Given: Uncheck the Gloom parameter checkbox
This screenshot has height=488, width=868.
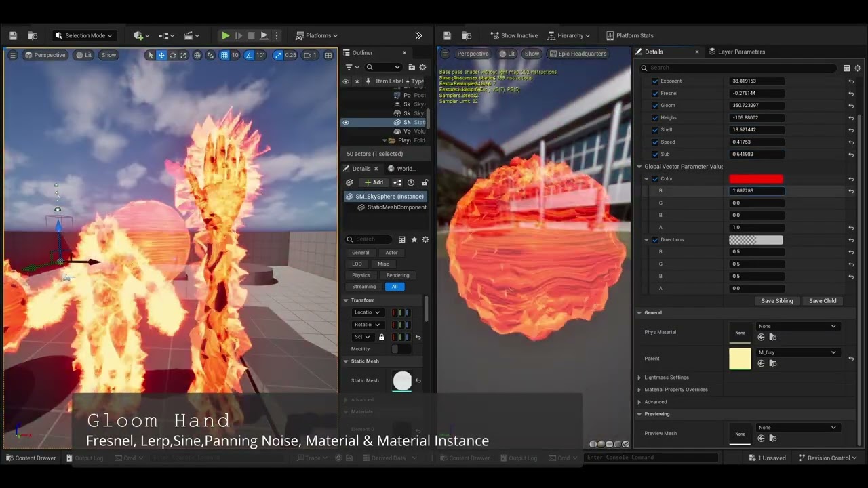Looking at the screenshot, I should 655,106.
